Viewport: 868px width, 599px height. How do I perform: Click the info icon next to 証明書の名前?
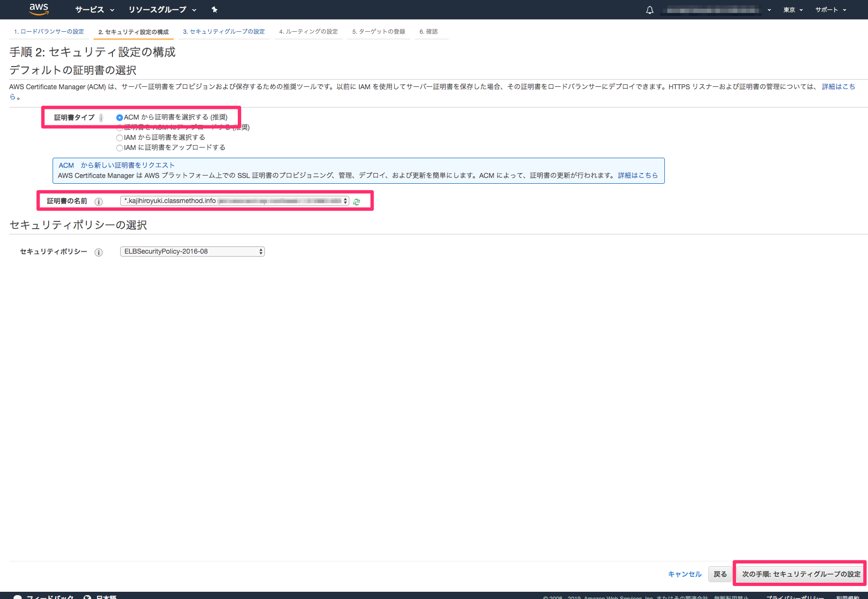tap(98, 202)
